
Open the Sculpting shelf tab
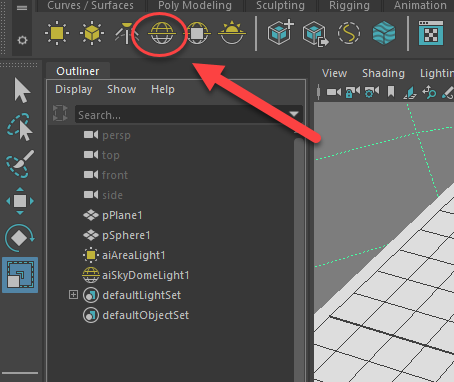coord(280,5)
